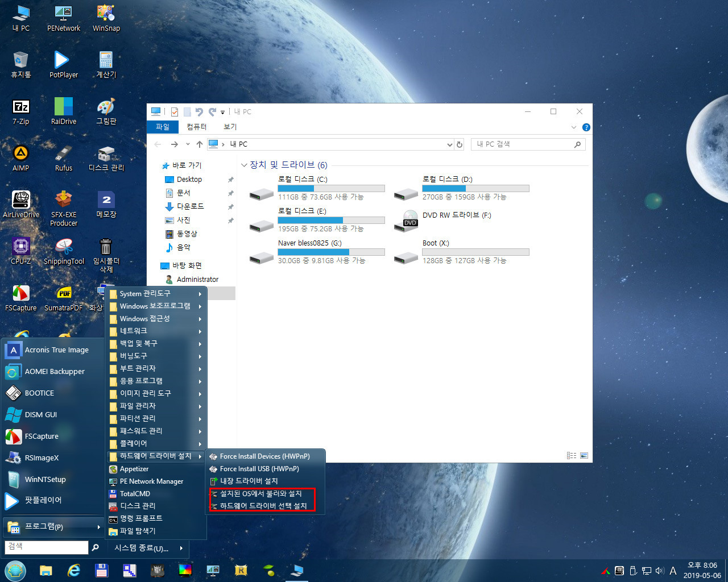Open recent locations dropdown arrow
The width and height of the screenshot is (728, 582).
coord(188,144)
